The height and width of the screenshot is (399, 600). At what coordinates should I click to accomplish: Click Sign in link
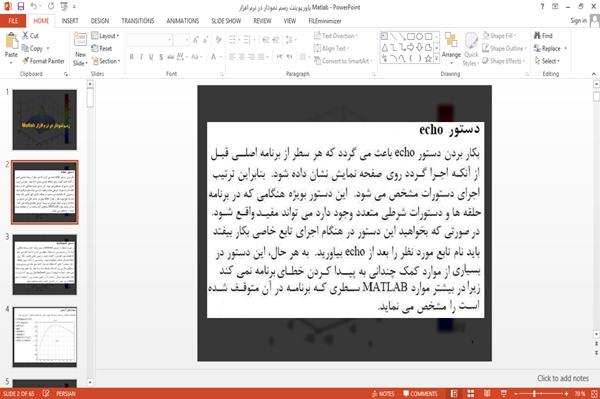[578, 21]
